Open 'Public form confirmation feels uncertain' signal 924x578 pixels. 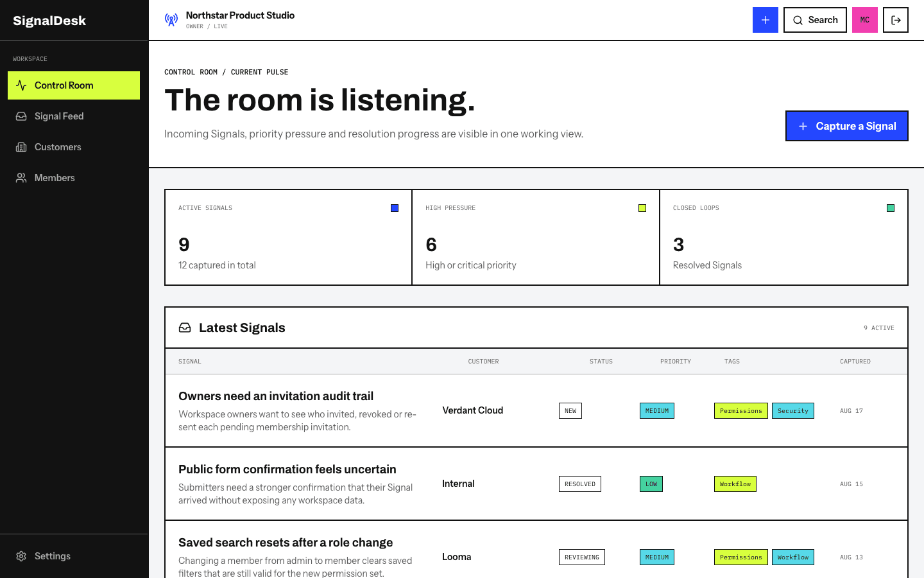click(x=287, y=469)
